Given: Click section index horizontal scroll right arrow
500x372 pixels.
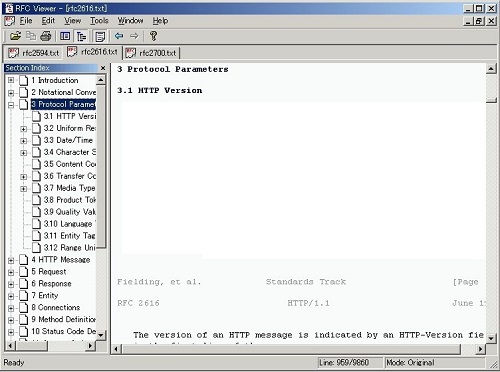Looking at the screenshot, I should pos(90,346).
